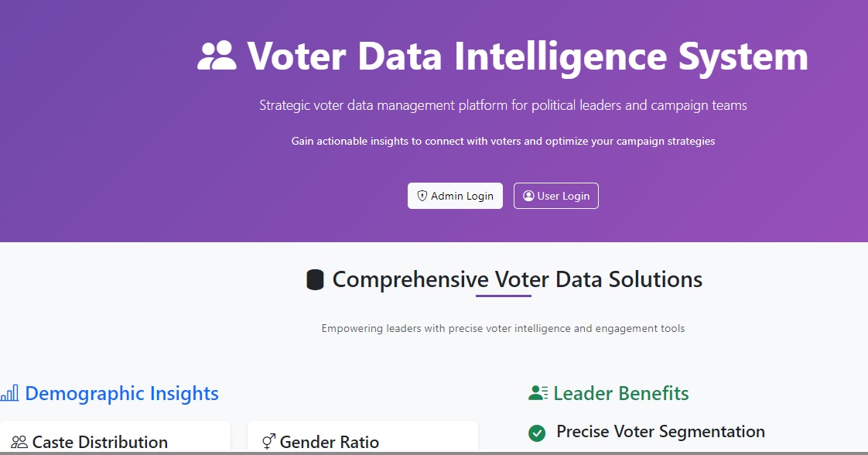Click the green checkmark beside Precise Voter Segmentation
868x455 pixels.
(537, 433)
